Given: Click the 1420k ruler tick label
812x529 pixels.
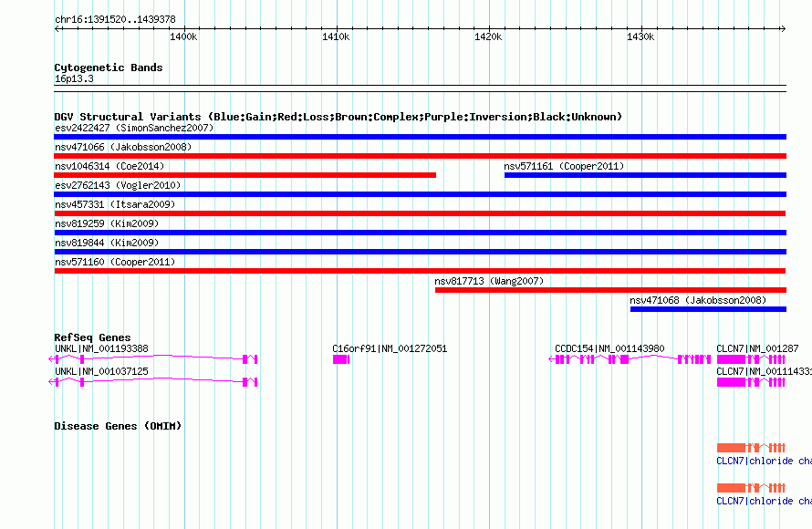Looking at the screenshot, I should tap(488, 36).
